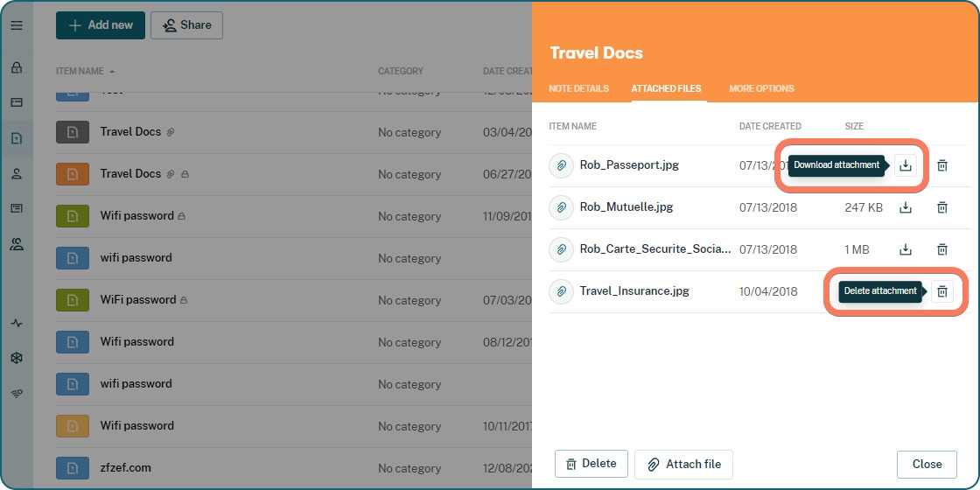The image size is (980, 490).
Task: Click the Travel Docs panel title
Action: [596, 53]
